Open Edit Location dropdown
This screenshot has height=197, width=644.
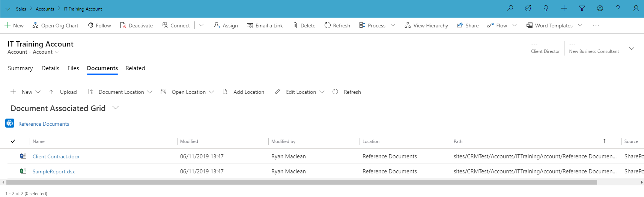pos(299,92)
